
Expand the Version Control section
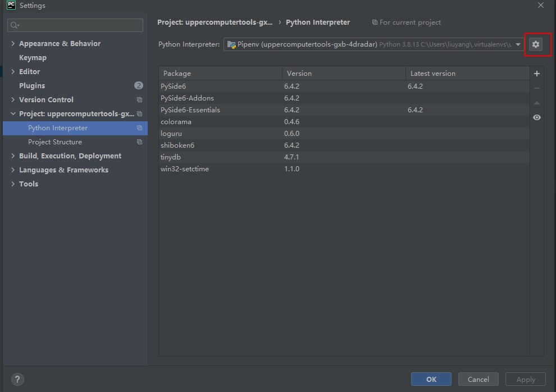(13, 99)
